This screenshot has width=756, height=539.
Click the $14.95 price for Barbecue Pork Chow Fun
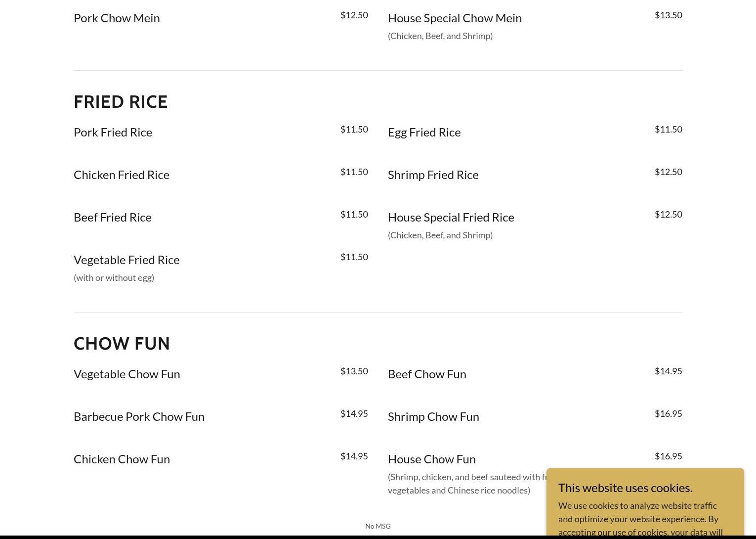354,413
